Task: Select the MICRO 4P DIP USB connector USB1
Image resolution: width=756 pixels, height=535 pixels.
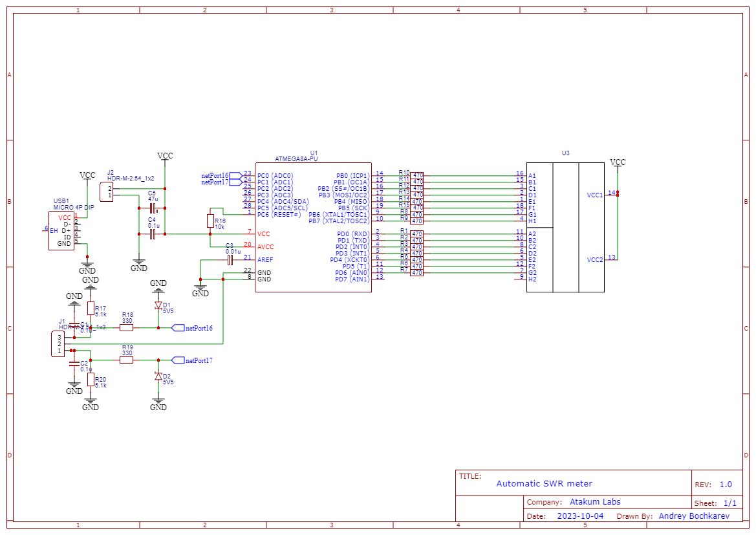Action: (61, 230)
